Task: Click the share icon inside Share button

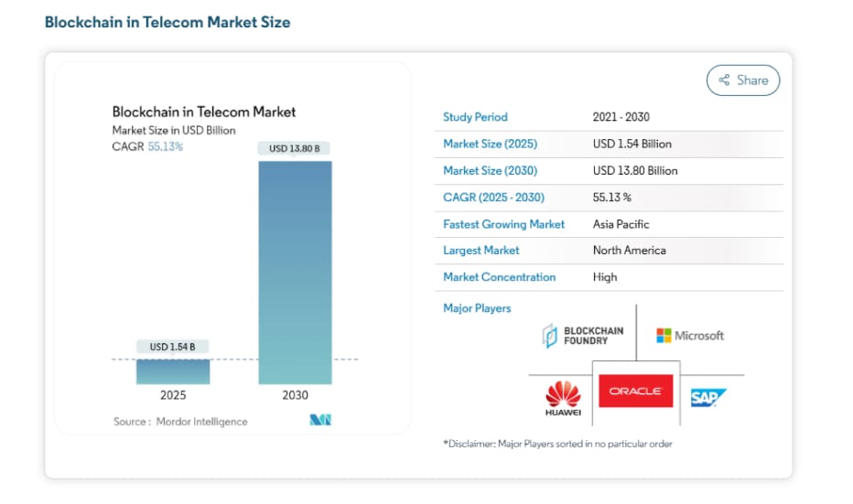Action: click(724, 80)
